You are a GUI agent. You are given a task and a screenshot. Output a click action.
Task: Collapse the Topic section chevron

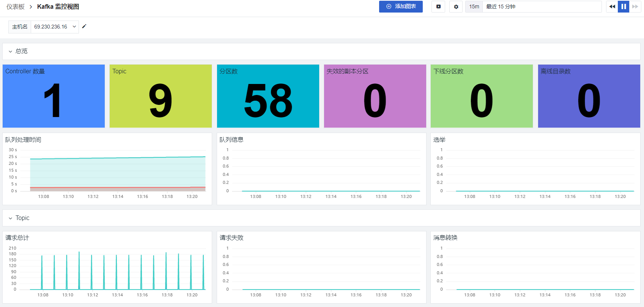(x=11, y=218)
